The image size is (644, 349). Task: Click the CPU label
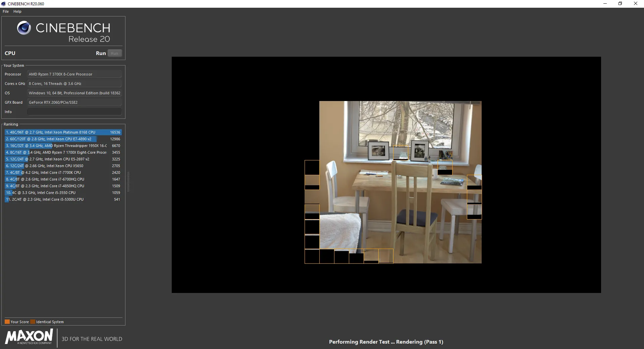point(10,53)
